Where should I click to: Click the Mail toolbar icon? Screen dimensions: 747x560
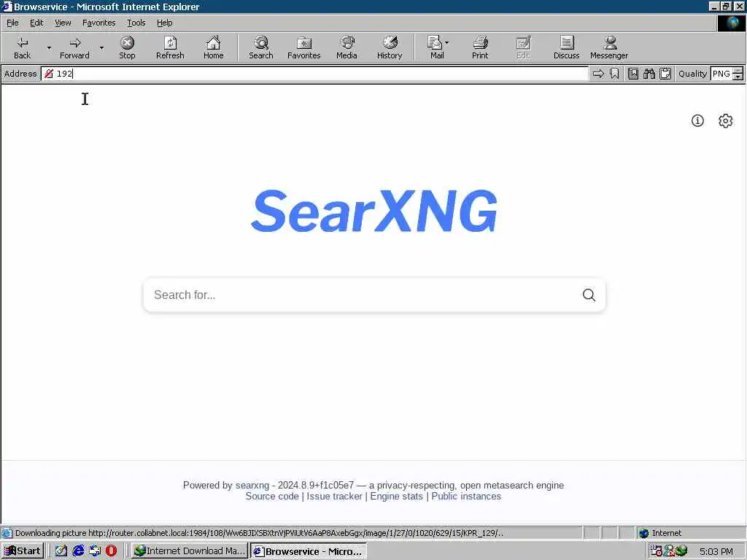[435, 47]
